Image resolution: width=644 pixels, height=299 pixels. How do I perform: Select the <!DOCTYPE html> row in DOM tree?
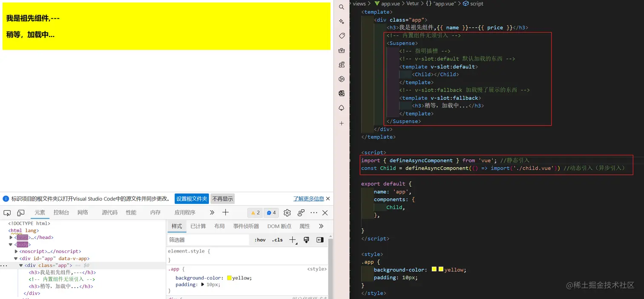coord(29,224)
